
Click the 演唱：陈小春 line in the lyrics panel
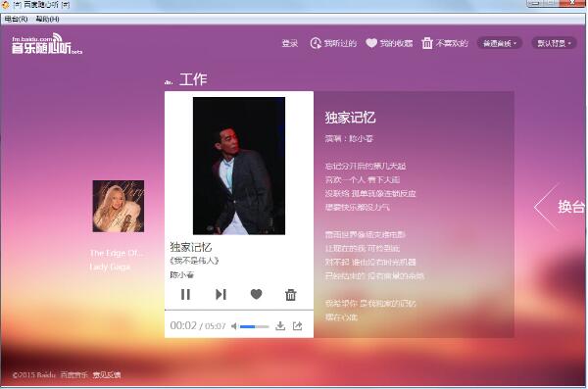pos(349,139)
